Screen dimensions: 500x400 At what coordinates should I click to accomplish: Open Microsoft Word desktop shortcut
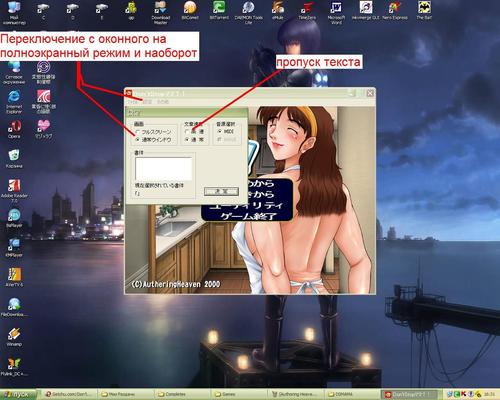coord(336,12)
